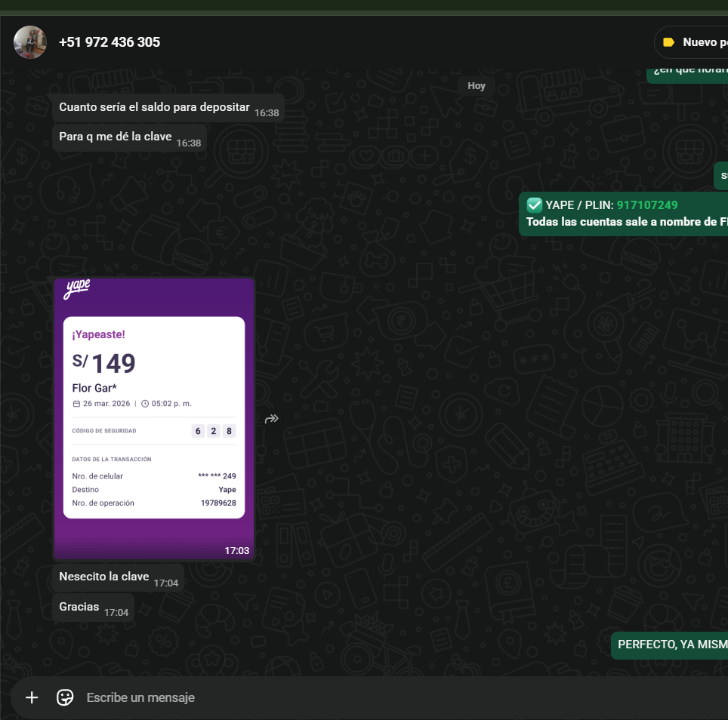Open the Yape S/ 149 receipt image
The height and width of the screenshot is (720, 728).
154,418
